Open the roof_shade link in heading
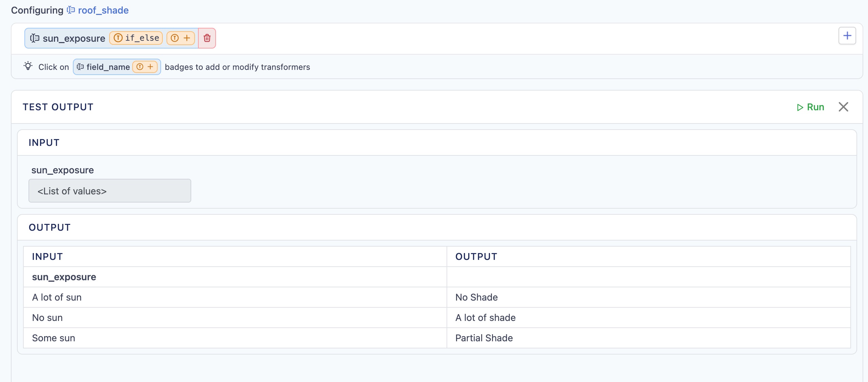 click(103, 10)
